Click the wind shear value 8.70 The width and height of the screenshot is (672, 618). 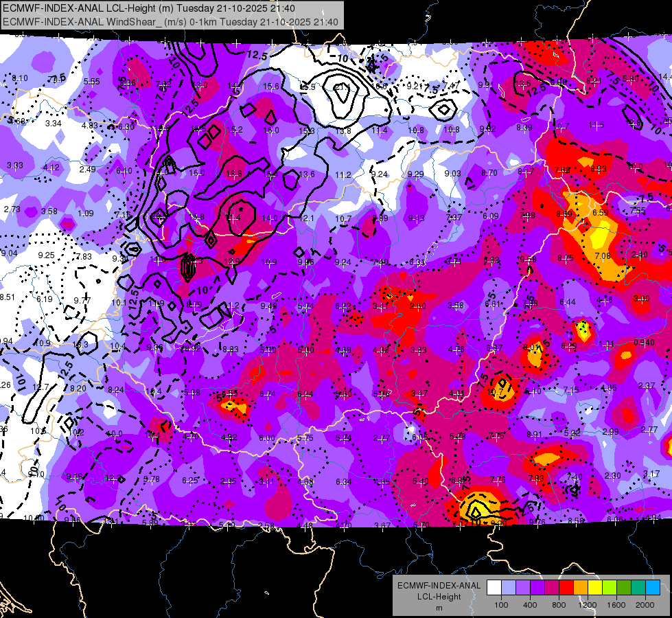(489, 173)
